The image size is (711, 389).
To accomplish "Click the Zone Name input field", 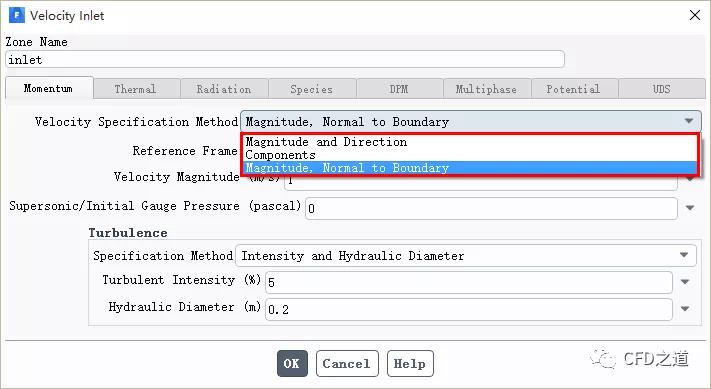I will (x=285, y=59).
